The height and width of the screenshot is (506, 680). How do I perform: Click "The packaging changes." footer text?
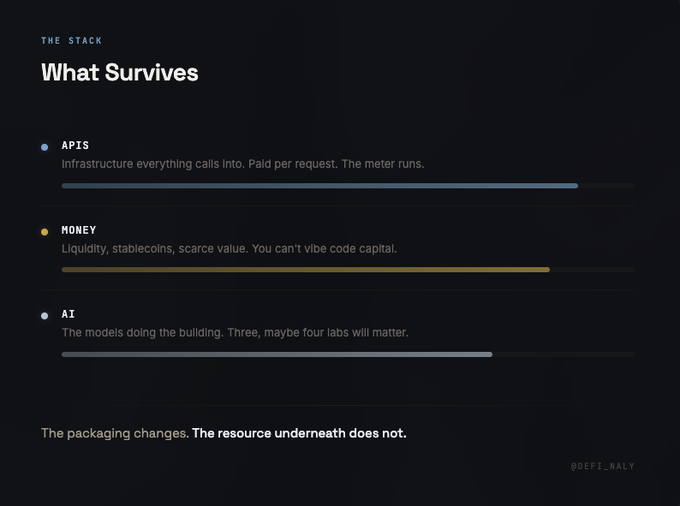[x=114, y=433]
